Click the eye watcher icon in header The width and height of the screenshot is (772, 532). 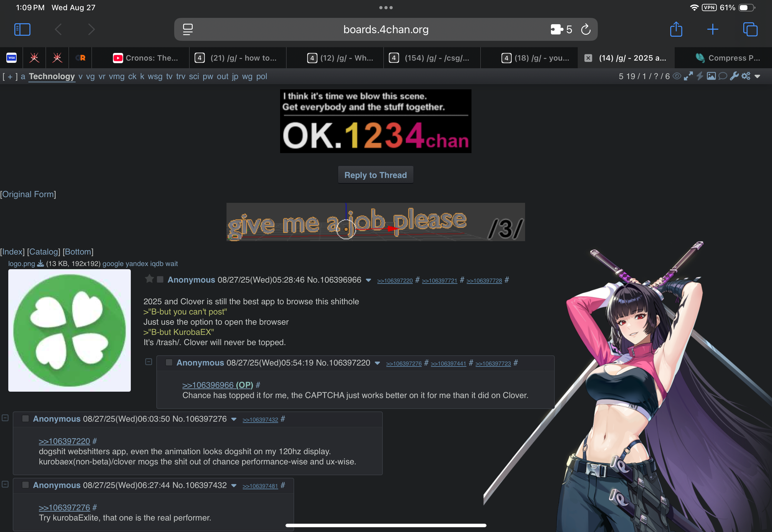[x=676, y=76]
